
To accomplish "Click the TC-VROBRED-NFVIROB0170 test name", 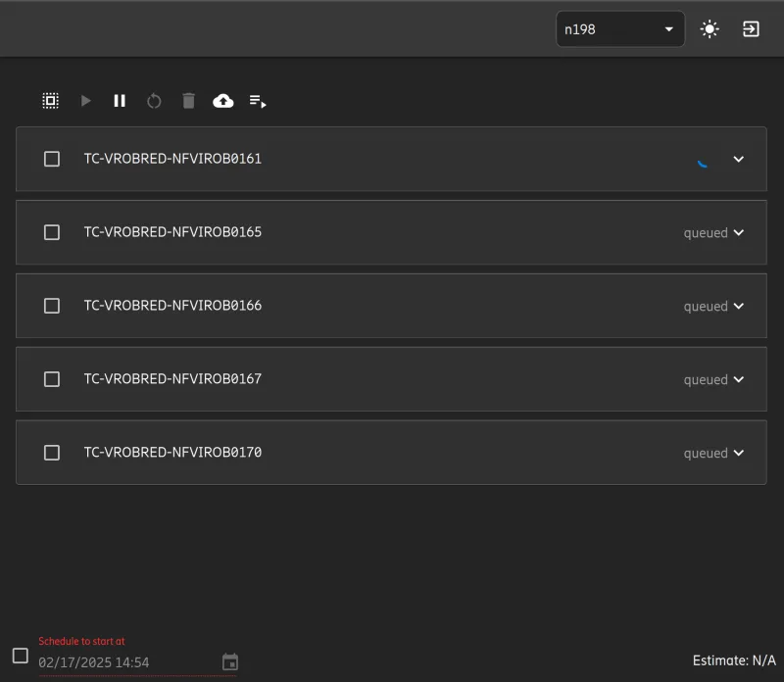I will tap(172, 453).
